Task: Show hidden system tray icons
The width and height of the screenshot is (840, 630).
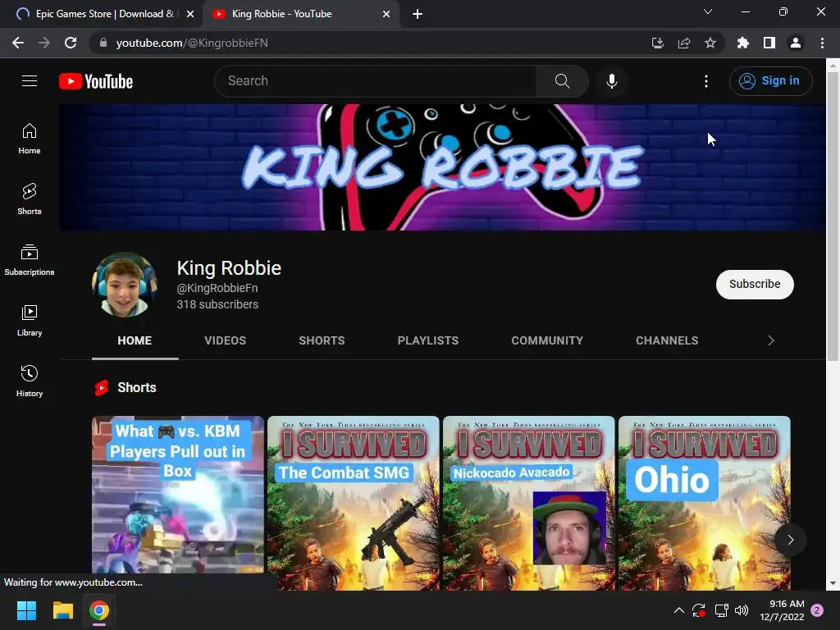Action: 678,610
